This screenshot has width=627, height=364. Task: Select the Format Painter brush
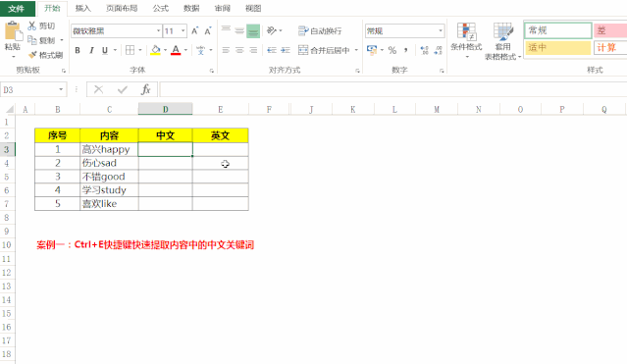point(32,55)
